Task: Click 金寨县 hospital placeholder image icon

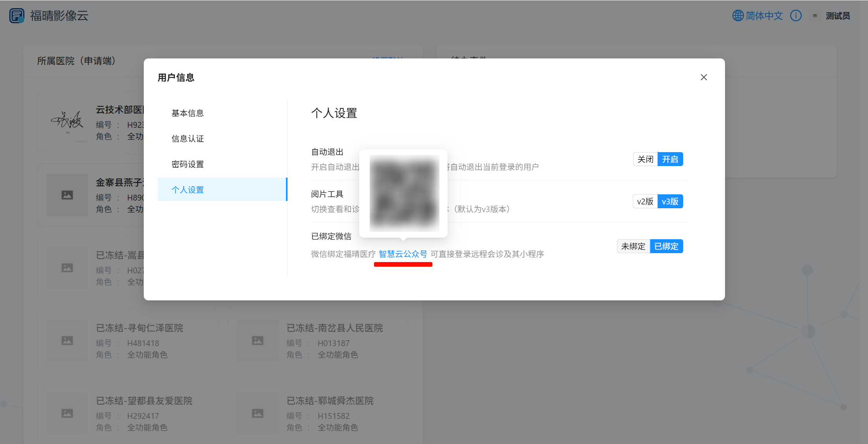Action: click(67, 195)
